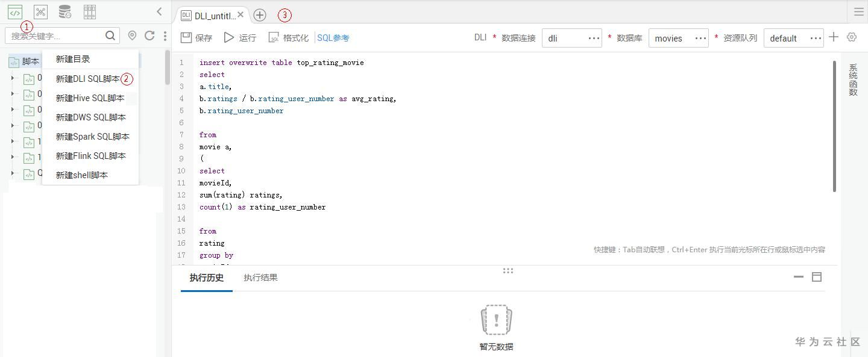Collapse the left sidebar panel
The height and width of the screenshot is (357, 868).
(159, 11)
